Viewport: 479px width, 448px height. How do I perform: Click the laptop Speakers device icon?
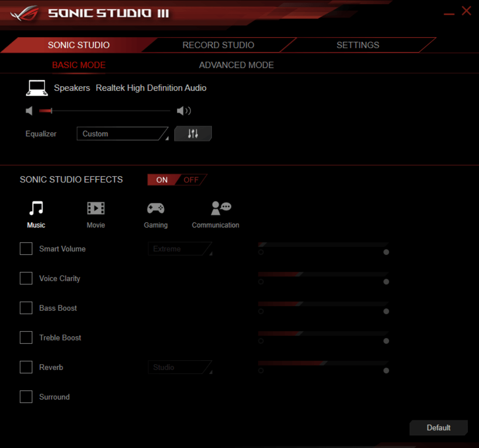coord(36,88)
